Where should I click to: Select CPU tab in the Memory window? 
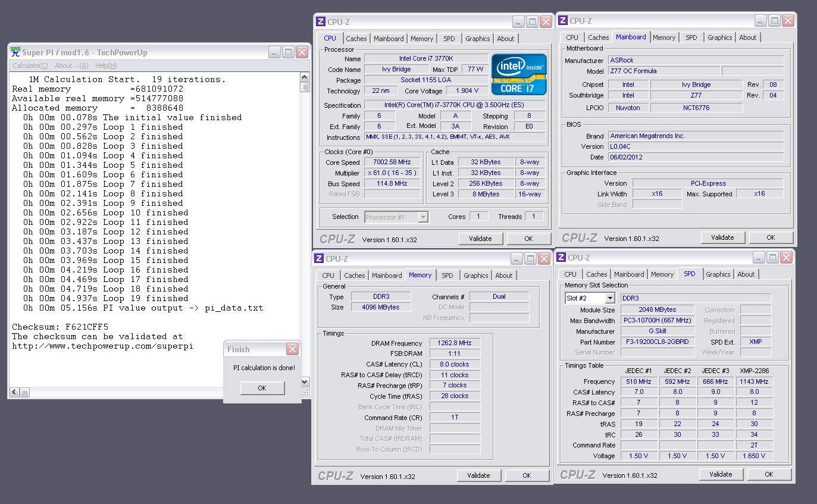pyautogui.click(x=328, y=276)
